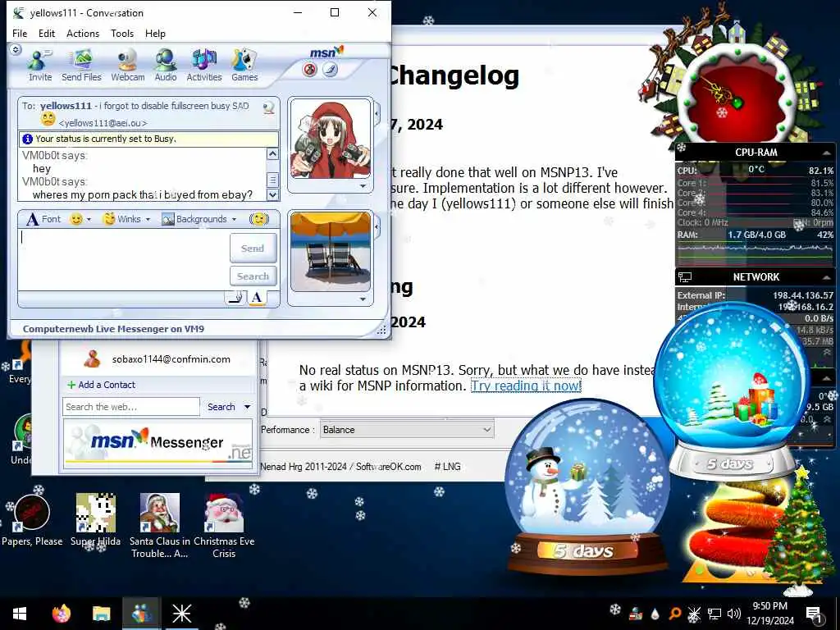Invite someone to this conversation
The height and width of the screenshot is (630, 840).
40,66
